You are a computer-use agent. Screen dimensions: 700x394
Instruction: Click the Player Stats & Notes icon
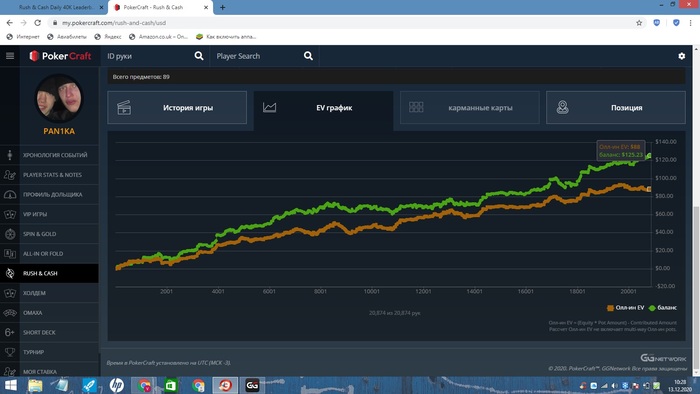pyautogui.click(x=10, y=175)
